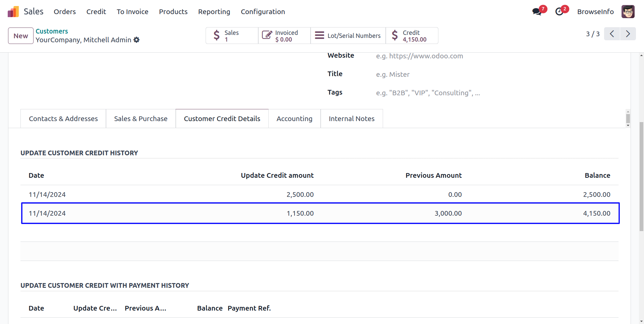Open Lot/Serial Numbers stat button

pos(348,36)
